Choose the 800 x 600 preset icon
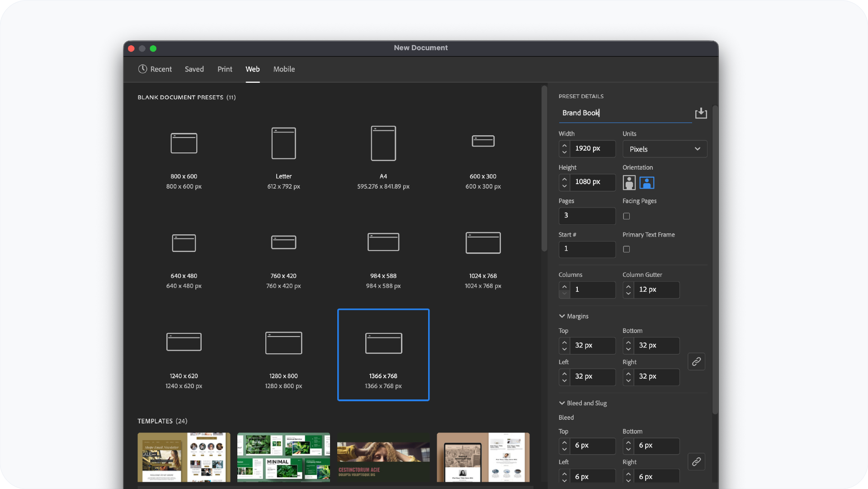 [184, 143]
